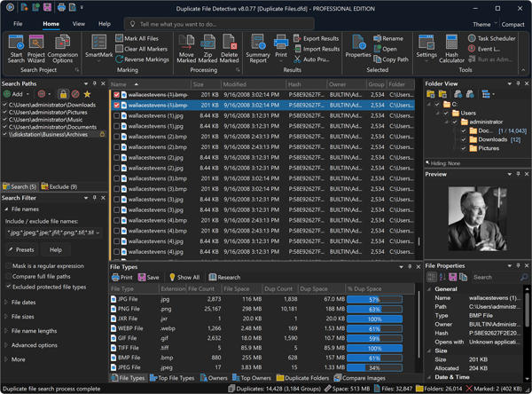Start the duplicate search
The image size is (532, 394).
[x=16, y=50]
